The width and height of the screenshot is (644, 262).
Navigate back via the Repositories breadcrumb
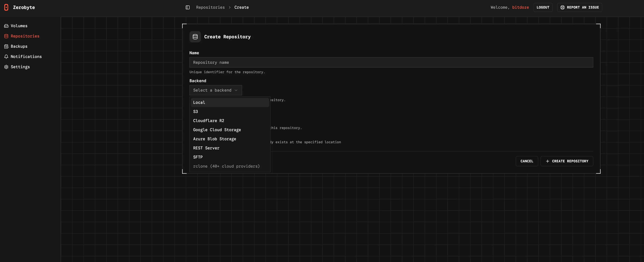tap(210, 7)
